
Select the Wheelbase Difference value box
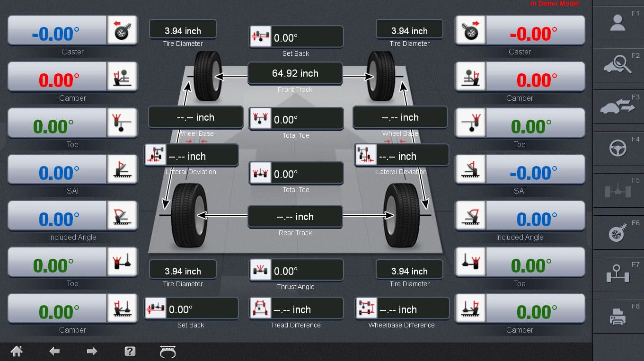[402, 309]
